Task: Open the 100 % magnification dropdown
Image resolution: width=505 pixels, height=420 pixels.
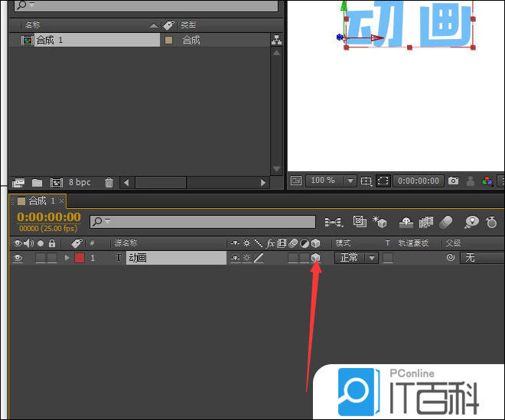Action: (x=331, y=181)
